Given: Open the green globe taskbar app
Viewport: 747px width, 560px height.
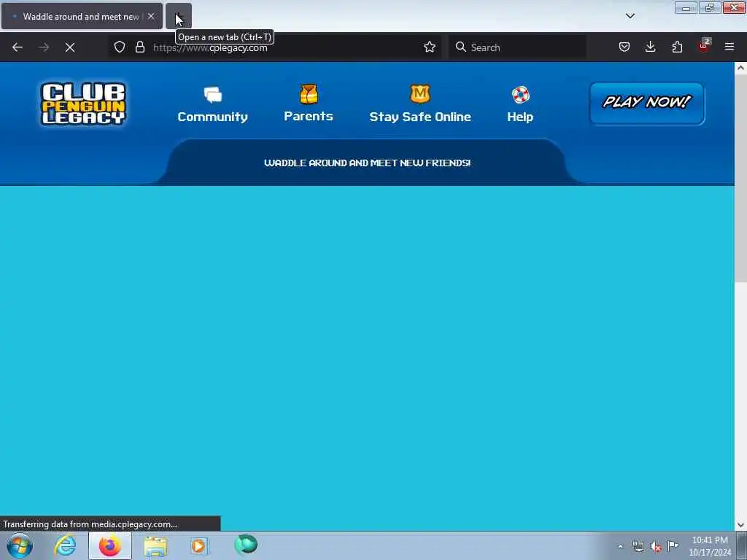Looking at the screenshot, I should point(246,544).
